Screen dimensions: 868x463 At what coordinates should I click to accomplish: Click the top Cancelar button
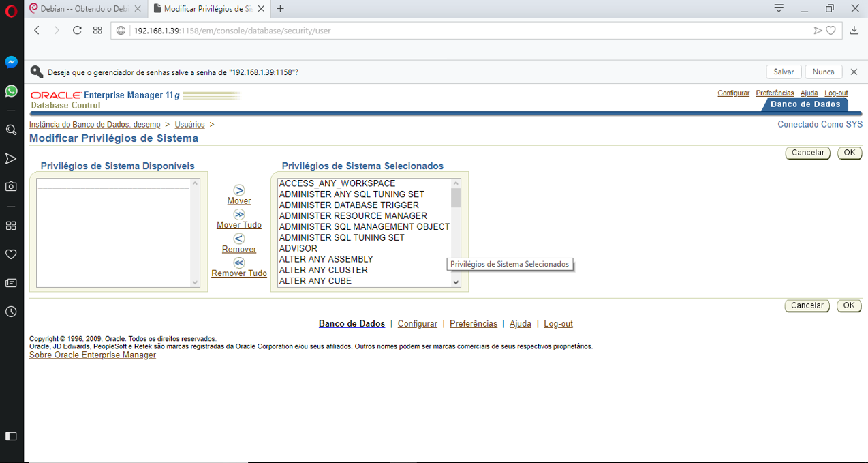(x=807, y=153)
